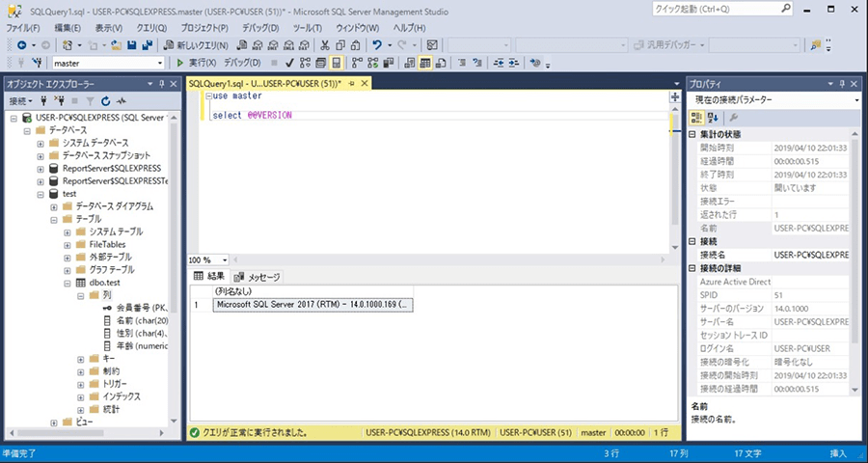Image resolution: width=868 pixels, height=463 pixels.
Task: Click the Copy icon on toolbar
Action: coord(341,45)
